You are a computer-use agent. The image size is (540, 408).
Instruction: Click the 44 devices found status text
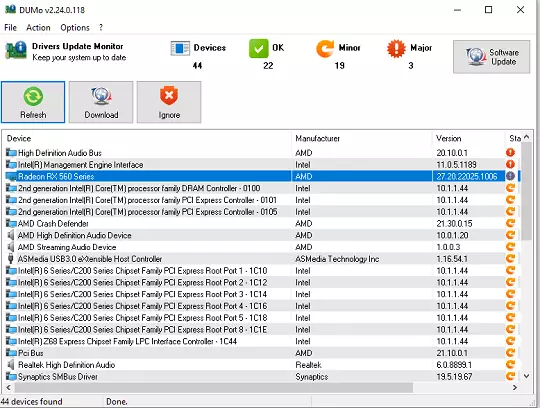tap(32, 401)
